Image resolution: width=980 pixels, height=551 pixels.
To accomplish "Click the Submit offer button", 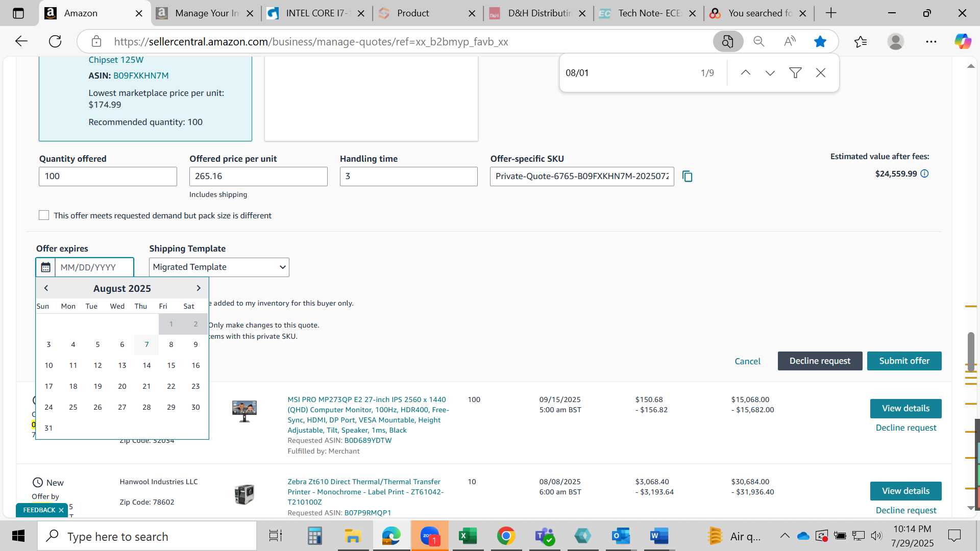I will tap(904, 361).
